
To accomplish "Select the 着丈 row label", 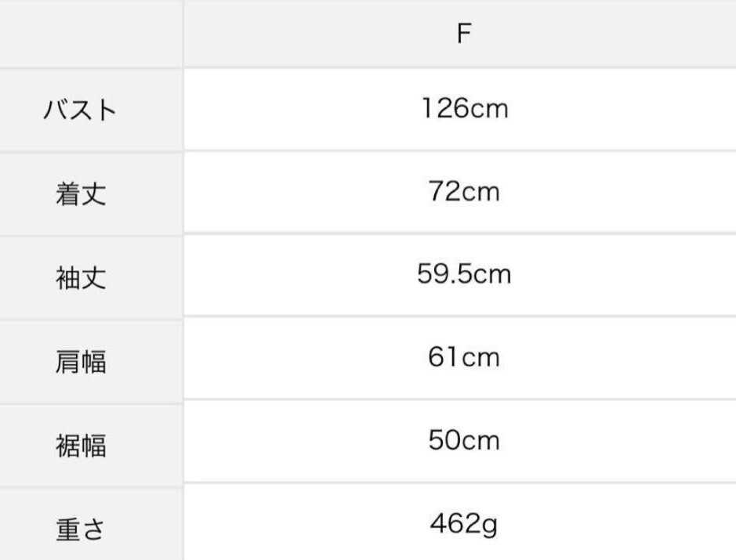I will (x=80, y=193).
